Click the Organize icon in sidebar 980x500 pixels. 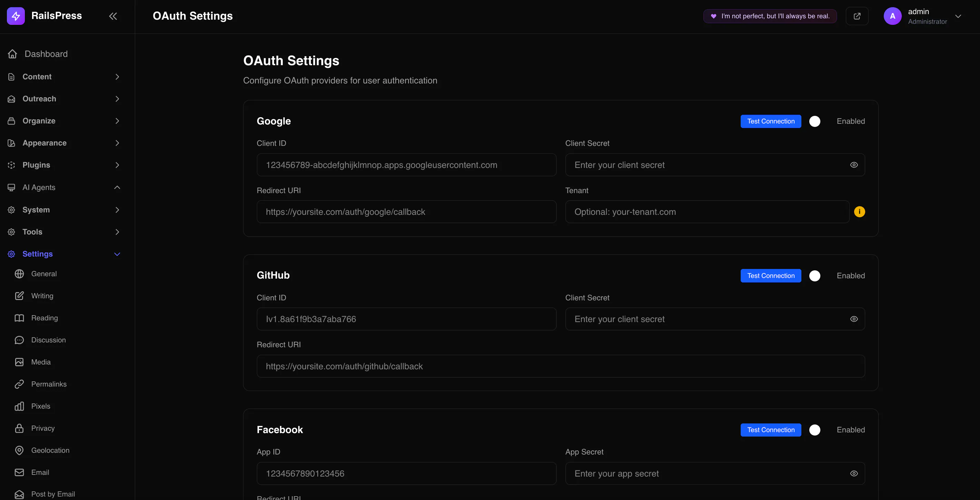coord(11,121)
